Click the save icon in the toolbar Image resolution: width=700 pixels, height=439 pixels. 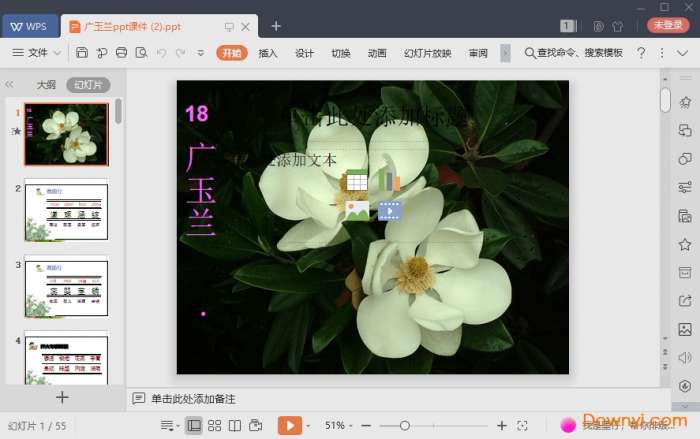click(x=82, y=53)
